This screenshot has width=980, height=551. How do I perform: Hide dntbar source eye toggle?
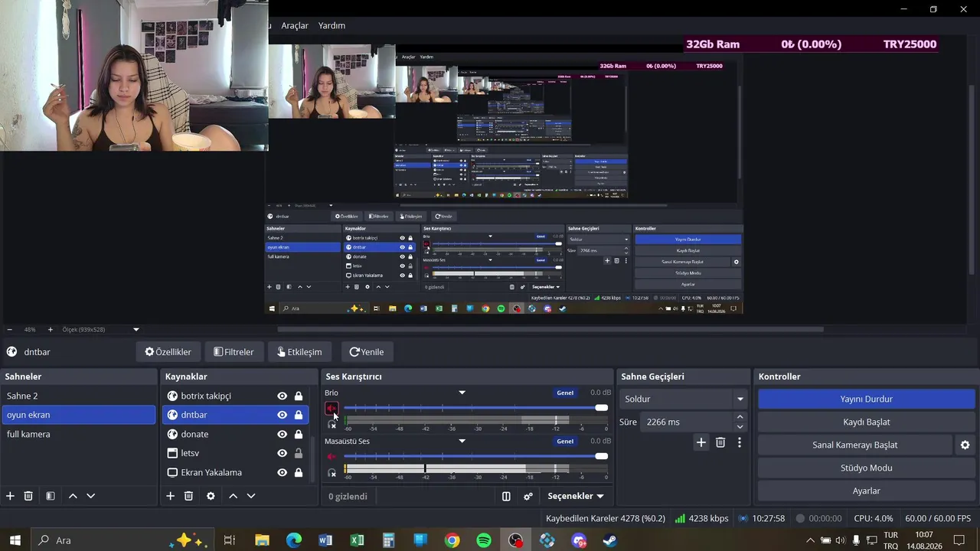point(282,415)
